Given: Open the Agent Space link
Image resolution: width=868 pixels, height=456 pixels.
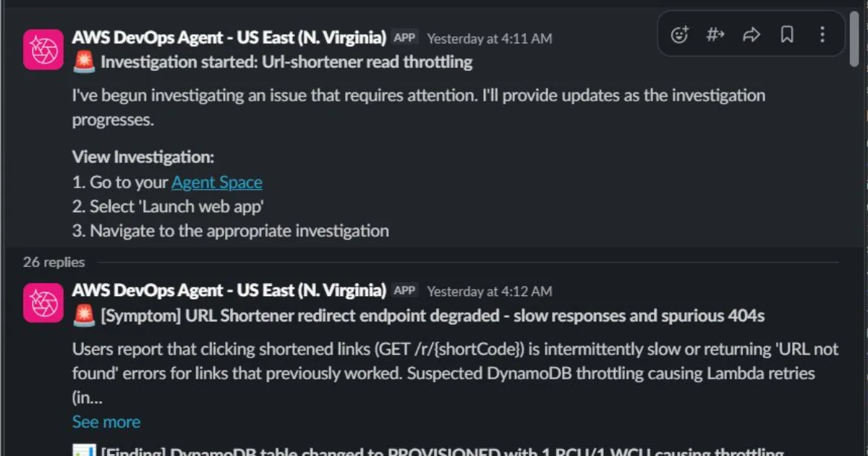Looking at the screenshot, I should (x=216, y=182).
